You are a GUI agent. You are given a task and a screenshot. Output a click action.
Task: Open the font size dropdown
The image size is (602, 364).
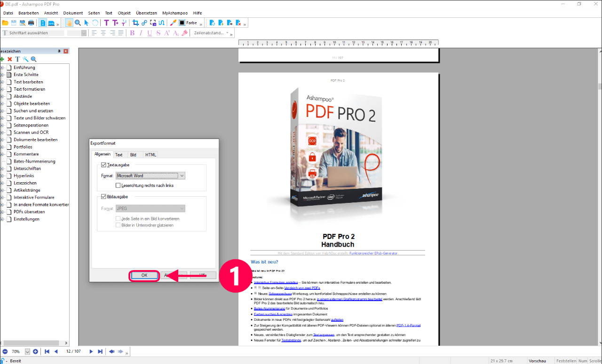click(x=84, y=33)
